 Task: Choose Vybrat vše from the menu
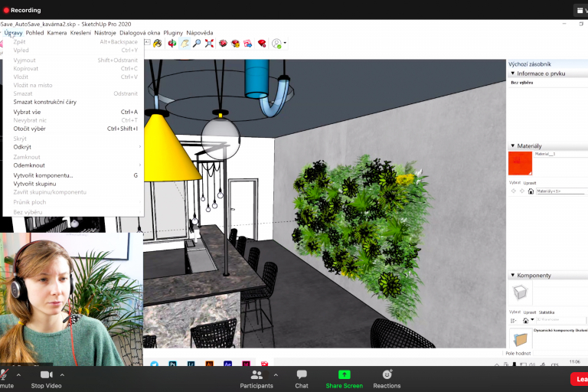pos(28,112)
